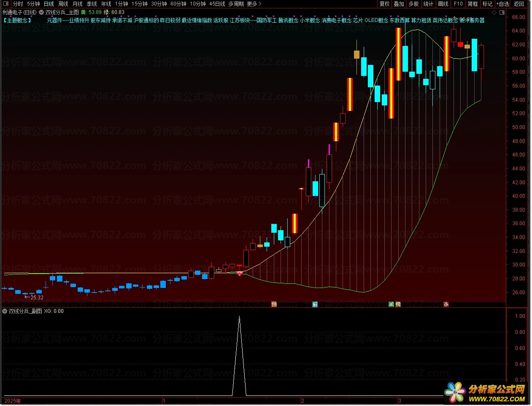Viewport: 532px width, 406px height.
Task: Expand the 更多 periods menu
Action: 254,4
